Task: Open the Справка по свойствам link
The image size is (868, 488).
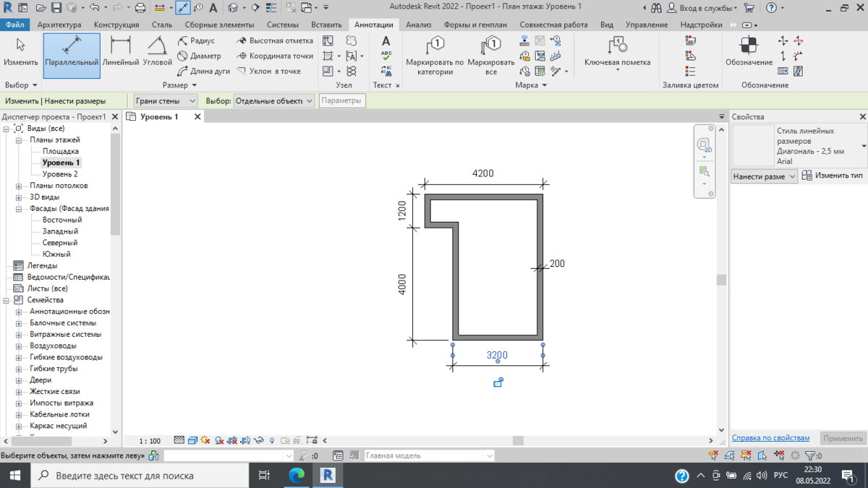Action: (770, 438)
